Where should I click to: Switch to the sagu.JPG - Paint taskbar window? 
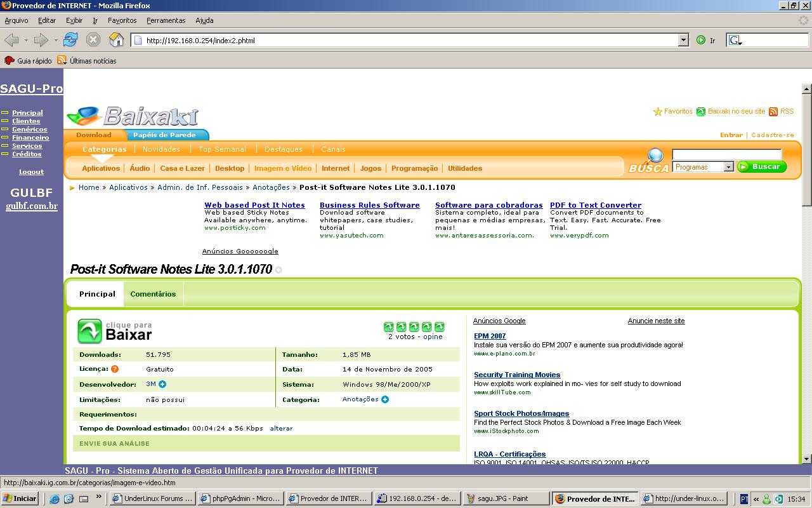coord(506,499)
